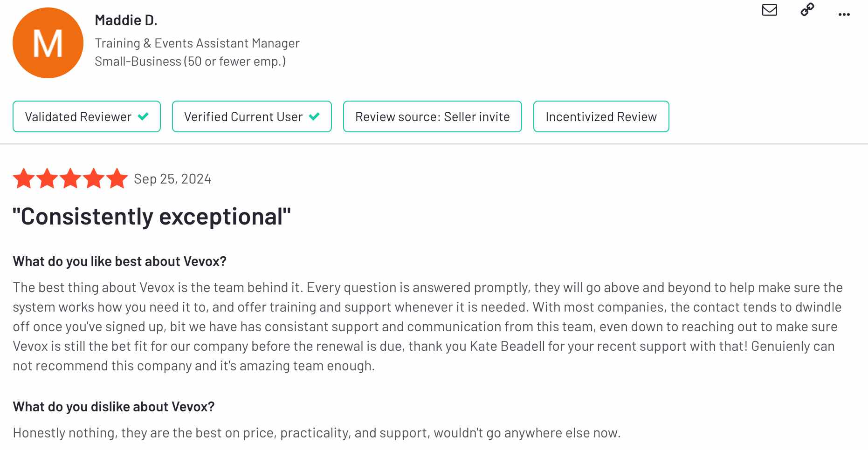The height and width of the screenshot is (450, 868).
Task: Click the green checkmark beside Validated Reviewer
Action: 144,116
